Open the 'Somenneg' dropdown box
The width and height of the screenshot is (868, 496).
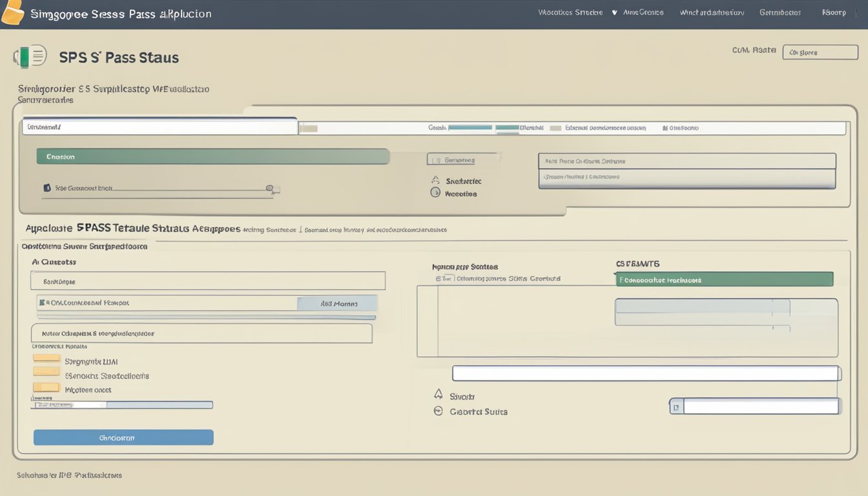coord(462,160)
